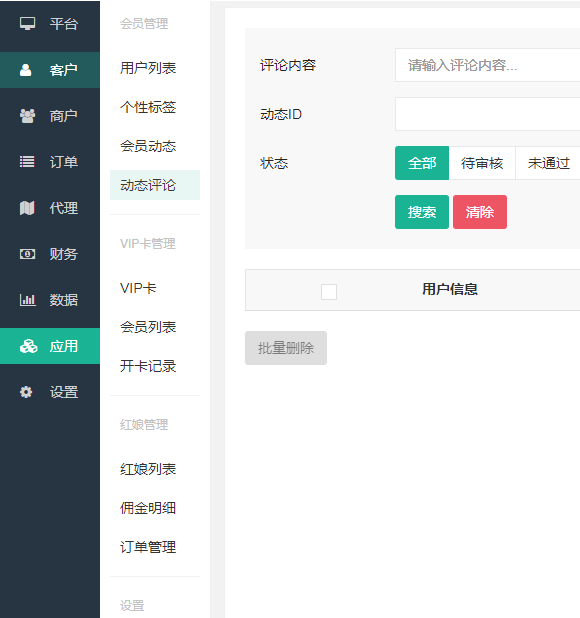Click the bar chart icon for 数据
Screen dimensions: 580x618
pyautogui.click(x=27, y=300)
